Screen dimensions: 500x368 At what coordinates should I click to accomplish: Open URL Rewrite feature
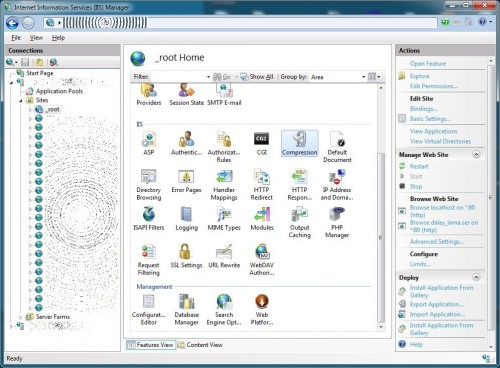click(224, 257)
